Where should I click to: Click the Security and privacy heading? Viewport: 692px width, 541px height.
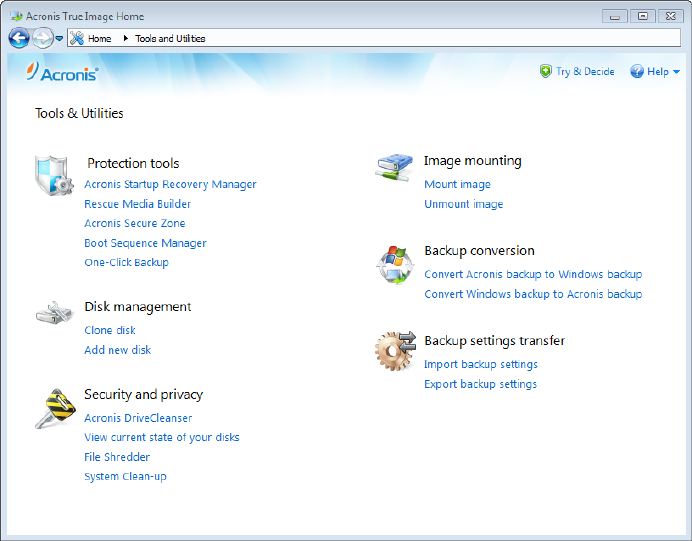[143, 394]
